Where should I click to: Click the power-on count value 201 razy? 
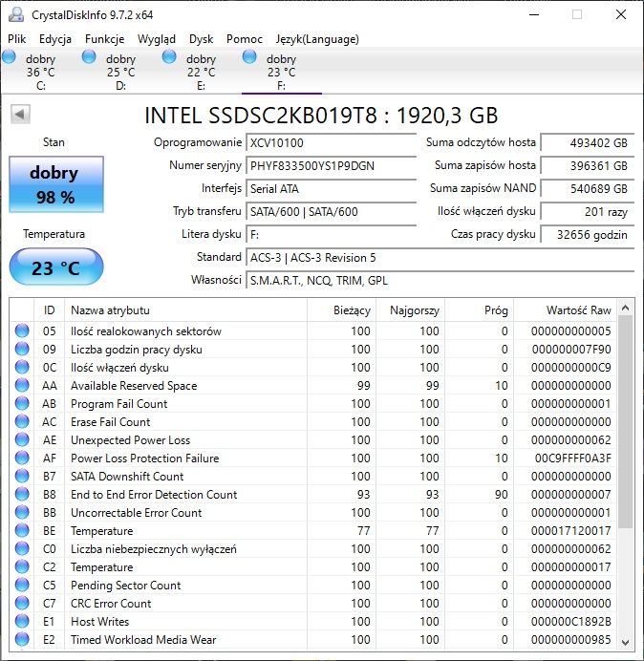pos(587,212)
